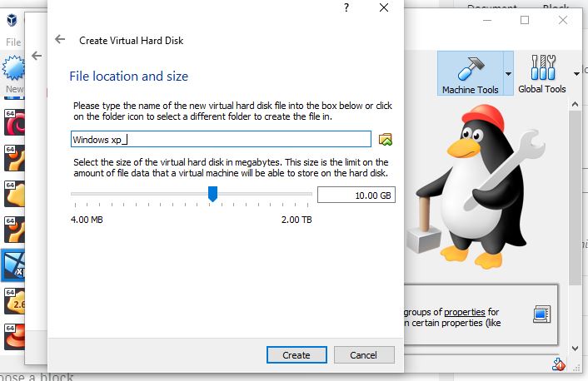Minimize the VirtualBox Manager window

pos(487,20)
